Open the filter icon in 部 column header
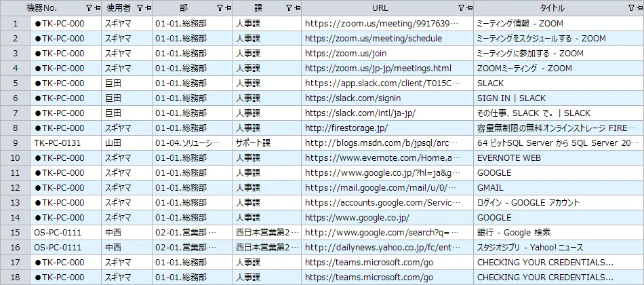The width and height of the screenshot is (644, 285). 220,8
